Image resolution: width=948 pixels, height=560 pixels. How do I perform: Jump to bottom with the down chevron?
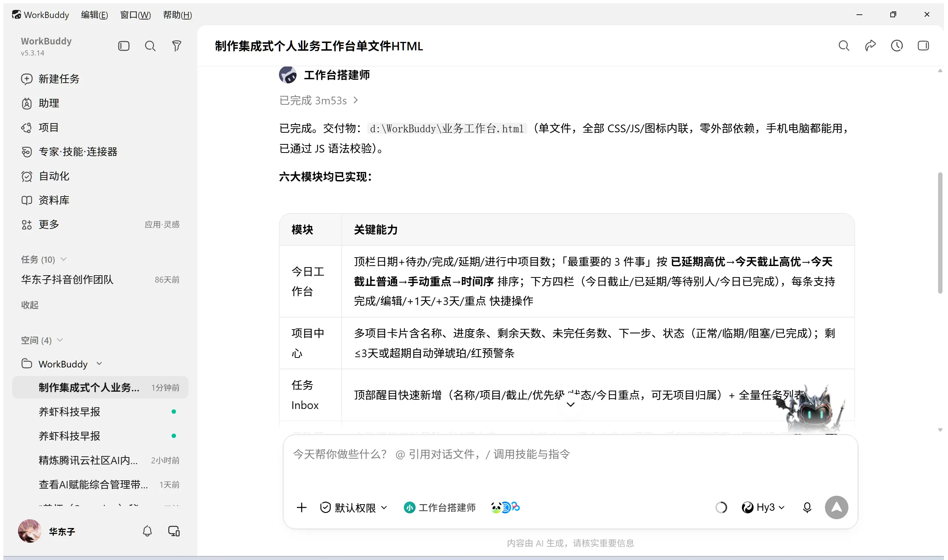coord(571,405)
